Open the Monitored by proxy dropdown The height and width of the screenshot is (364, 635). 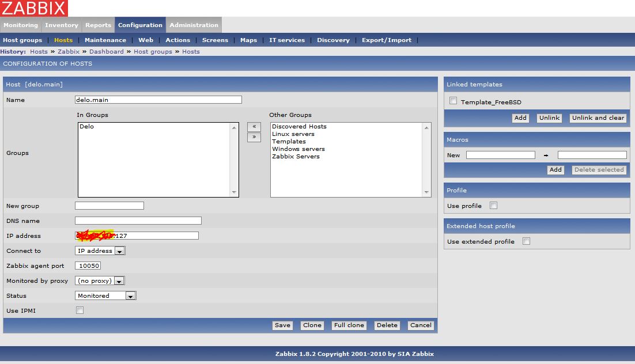click(100, 280)
